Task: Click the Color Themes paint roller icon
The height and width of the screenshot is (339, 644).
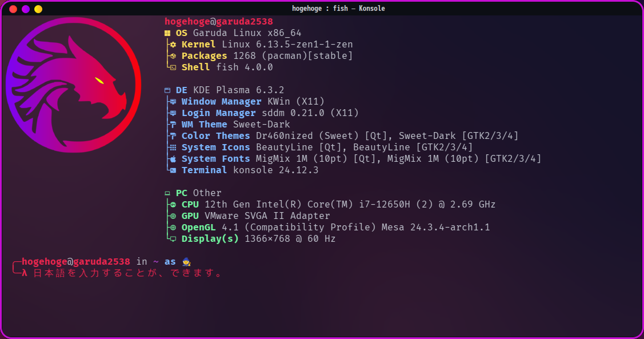Action: click(173, 136)
